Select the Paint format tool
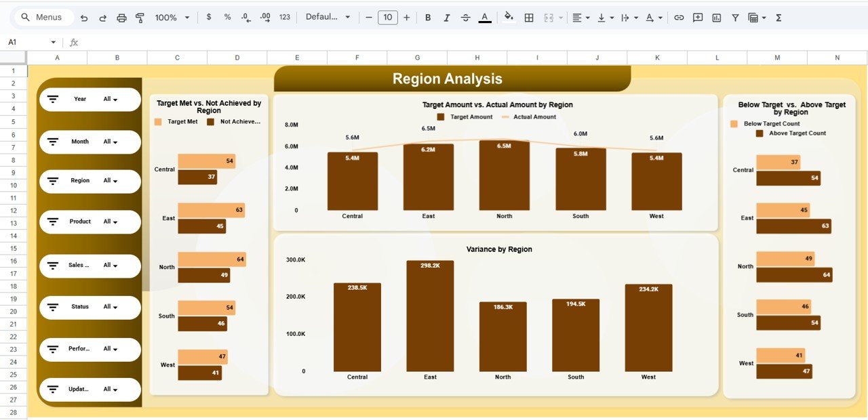 point(140,17)
